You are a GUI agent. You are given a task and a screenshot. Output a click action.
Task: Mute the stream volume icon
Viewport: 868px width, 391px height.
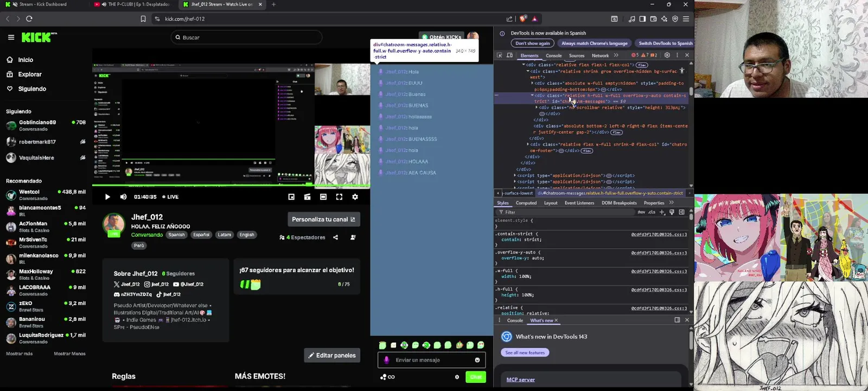123,197
